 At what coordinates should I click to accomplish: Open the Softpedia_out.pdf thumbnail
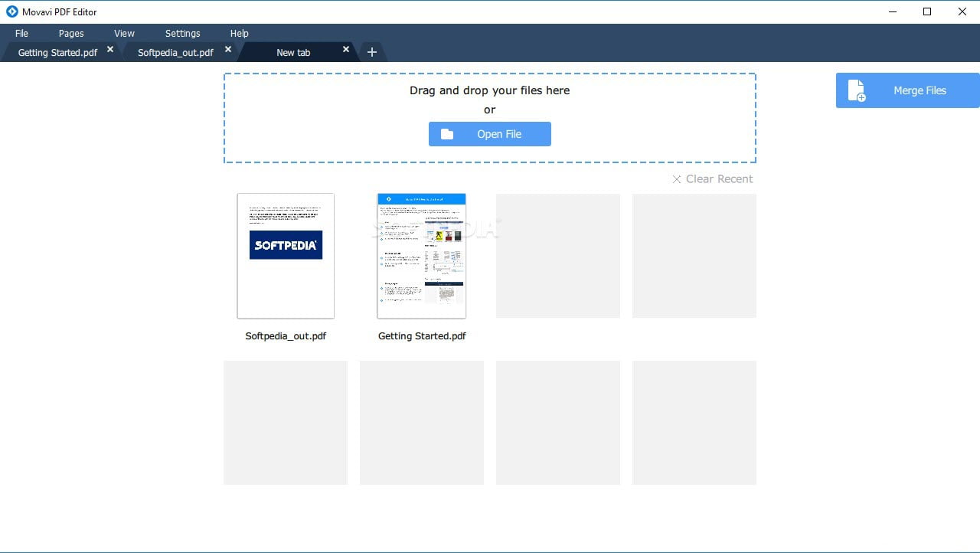coord(286,256)
